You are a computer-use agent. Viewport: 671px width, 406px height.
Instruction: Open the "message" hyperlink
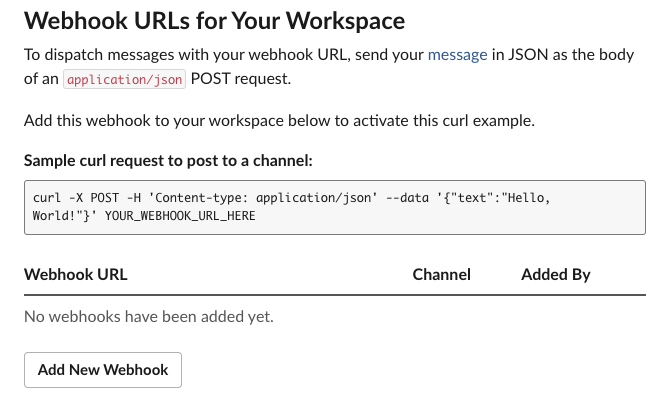pyautogui.click(x=456, y=56)
